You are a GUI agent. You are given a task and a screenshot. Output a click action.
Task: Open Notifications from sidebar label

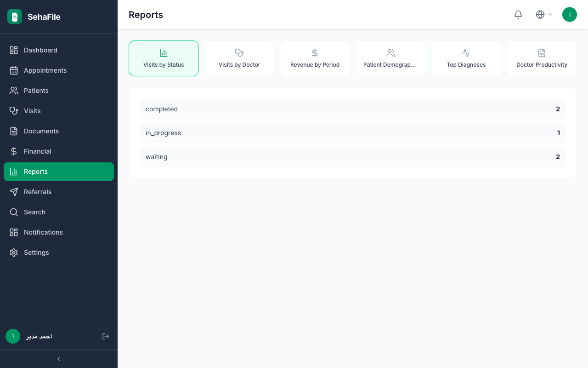pyautogui.click(x=43, y=232)
